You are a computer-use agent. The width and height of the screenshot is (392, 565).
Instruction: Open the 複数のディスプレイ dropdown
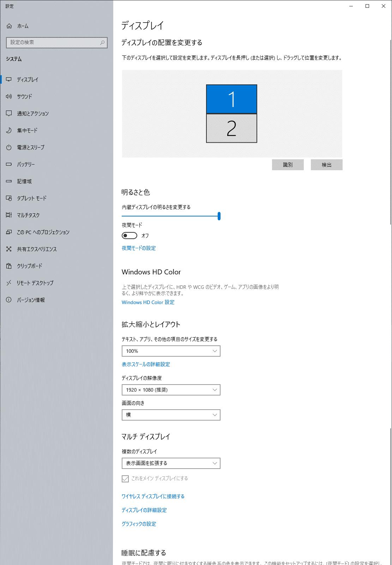tap(171, 463)
